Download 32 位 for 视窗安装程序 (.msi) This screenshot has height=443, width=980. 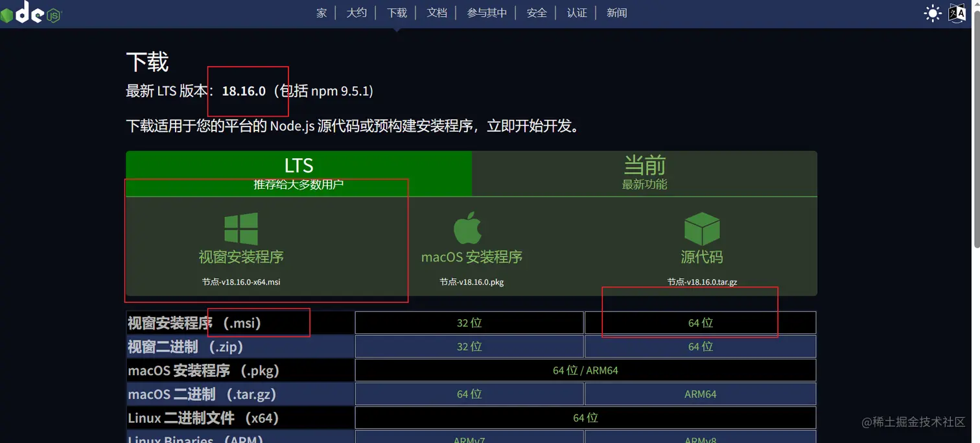[469, 323]
